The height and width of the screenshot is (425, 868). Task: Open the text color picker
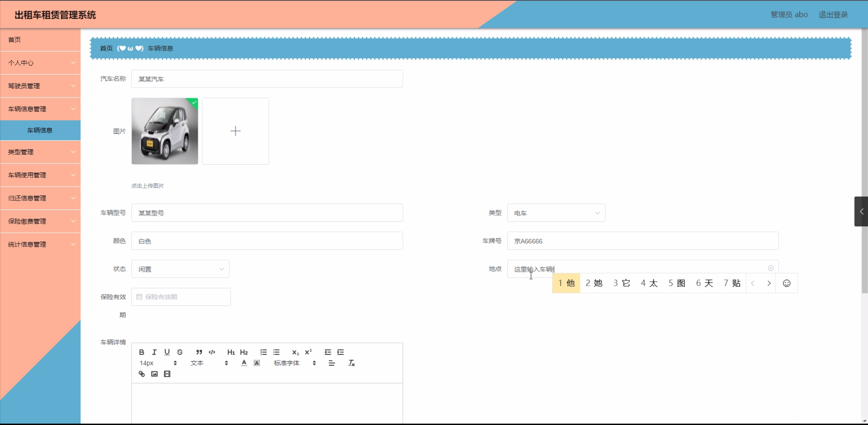tap(244, 363)
